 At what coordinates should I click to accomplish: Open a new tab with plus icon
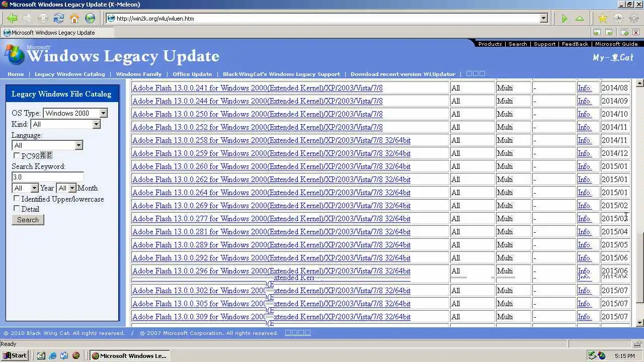click(624, 32)
